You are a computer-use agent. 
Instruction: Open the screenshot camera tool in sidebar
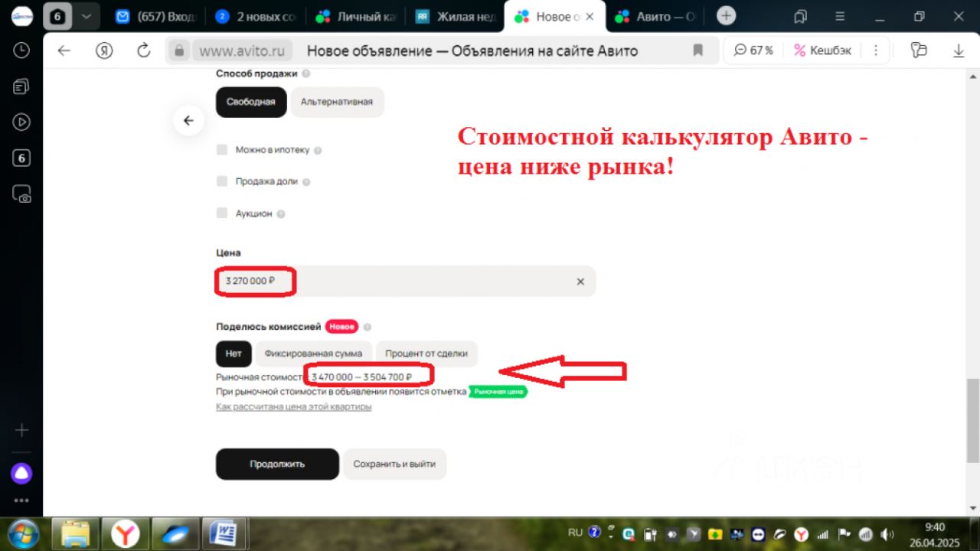coord(21,194)
